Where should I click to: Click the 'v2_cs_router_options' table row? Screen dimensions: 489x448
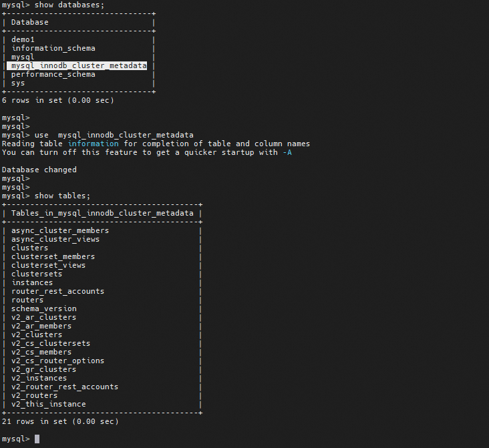coord(57,361)
